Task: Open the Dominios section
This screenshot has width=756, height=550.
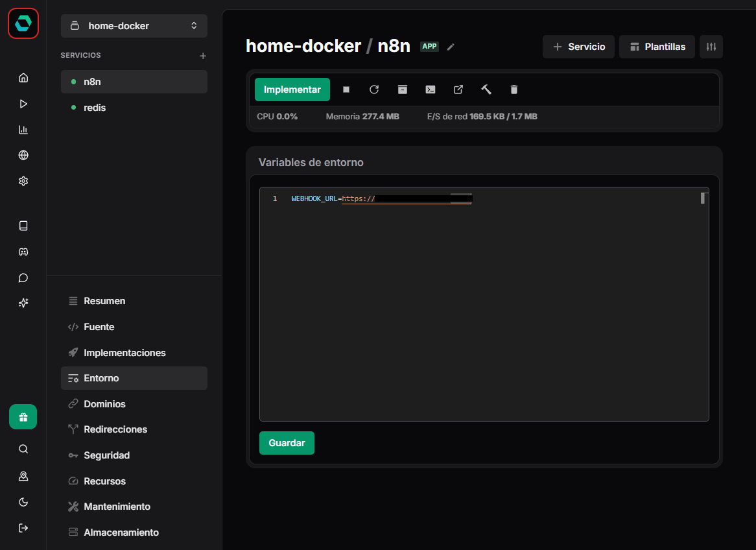Action: pyautogui.click(x=134, y=404)
